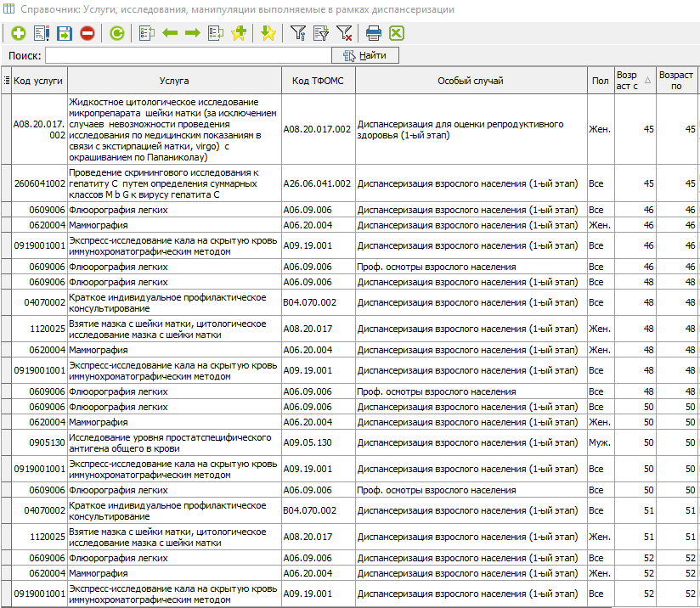
Task: Click the Excel export icon
Action: pos(396,34)
